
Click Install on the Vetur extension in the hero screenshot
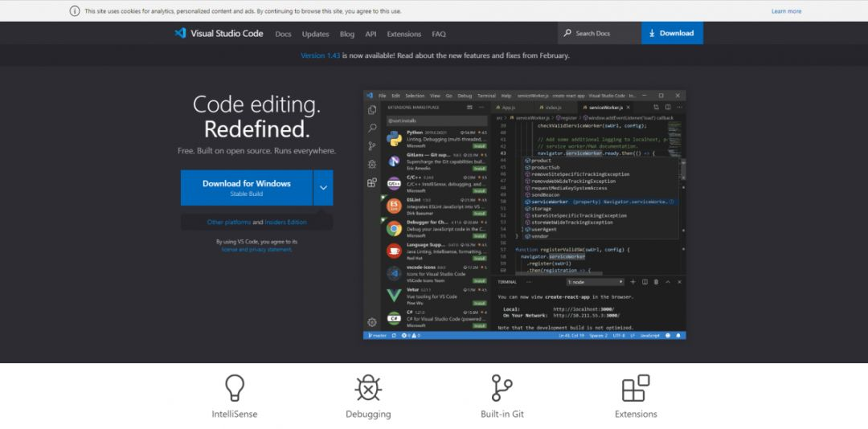[479, 304]
